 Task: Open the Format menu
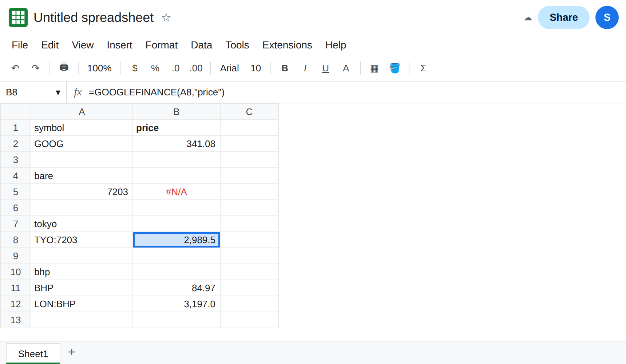(x=162, y=45)
